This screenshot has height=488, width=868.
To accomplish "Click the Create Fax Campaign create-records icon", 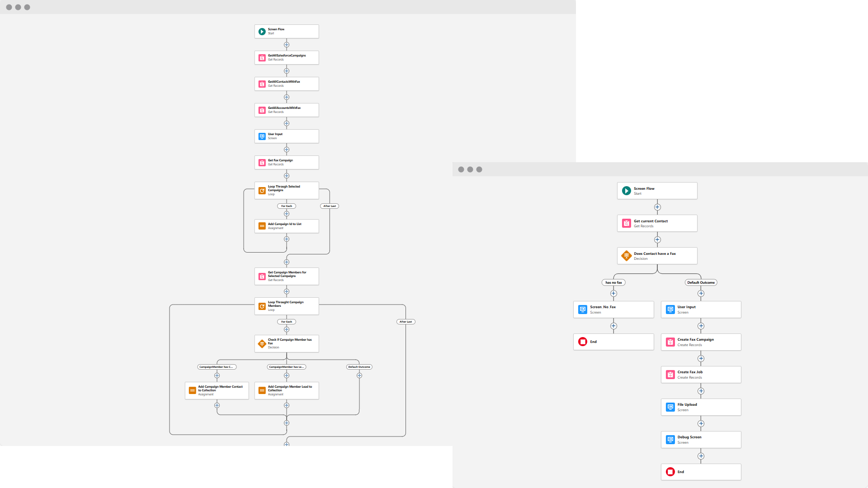I will click(670, 342).
